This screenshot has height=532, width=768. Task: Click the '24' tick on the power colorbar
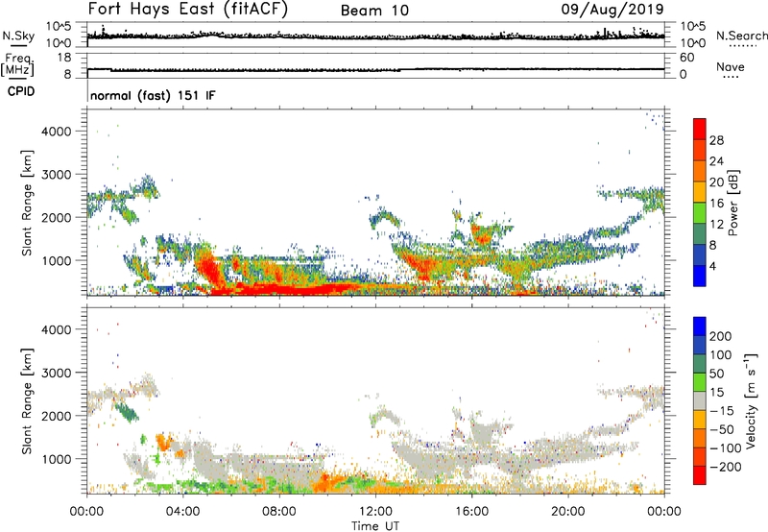(x=716, y=161)
